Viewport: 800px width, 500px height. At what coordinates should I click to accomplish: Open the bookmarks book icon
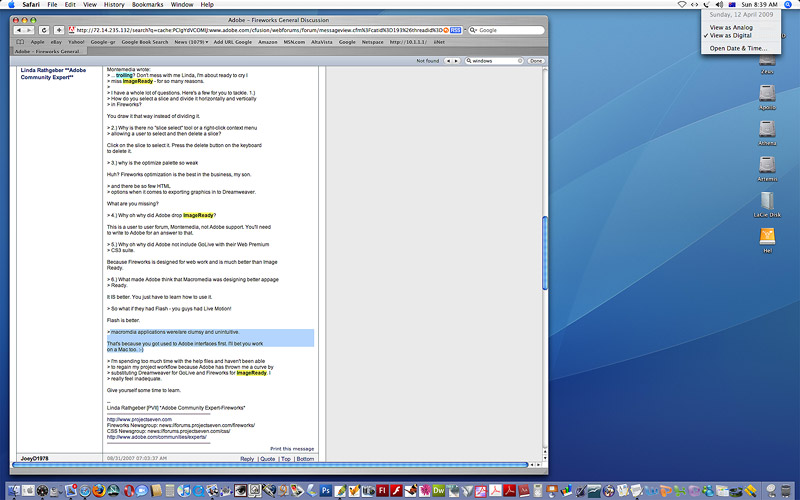(x=20, y=42)
